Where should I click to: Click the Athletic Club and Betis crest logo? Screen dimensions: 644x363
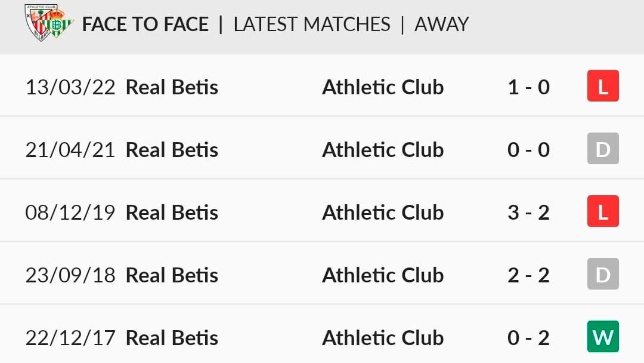[x=49, y=23]
